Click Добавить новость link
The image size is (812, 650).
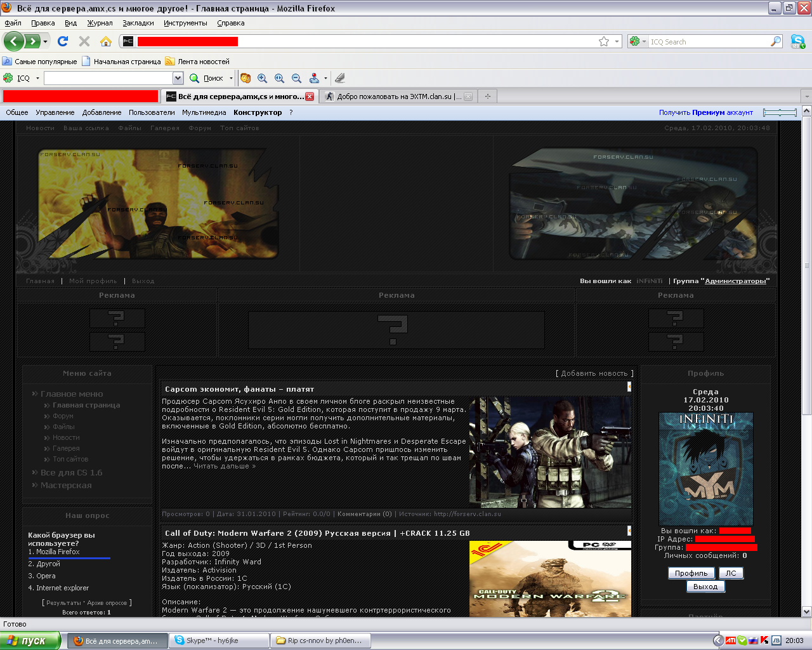(x=594, y=373)
